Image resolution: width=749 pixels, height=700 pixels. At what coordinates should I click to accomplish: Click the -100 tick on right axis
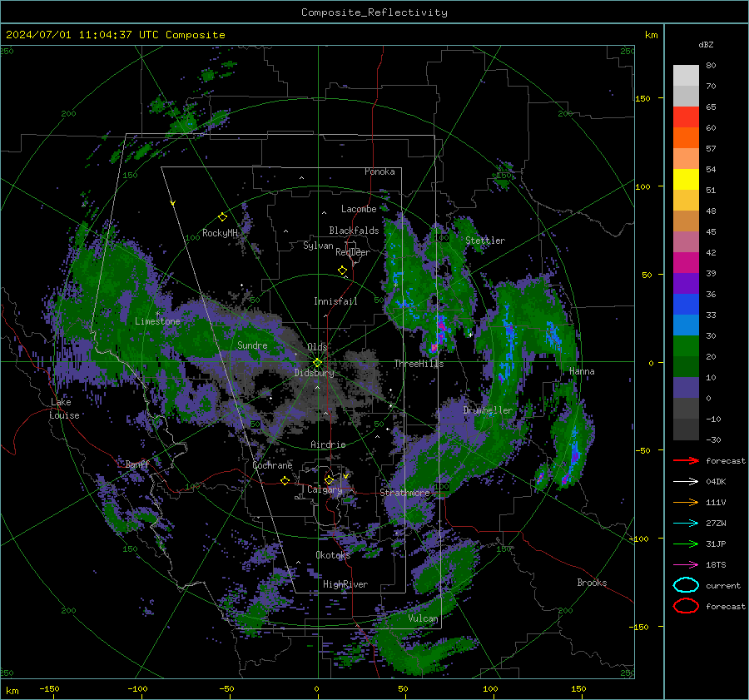(638, 539)
